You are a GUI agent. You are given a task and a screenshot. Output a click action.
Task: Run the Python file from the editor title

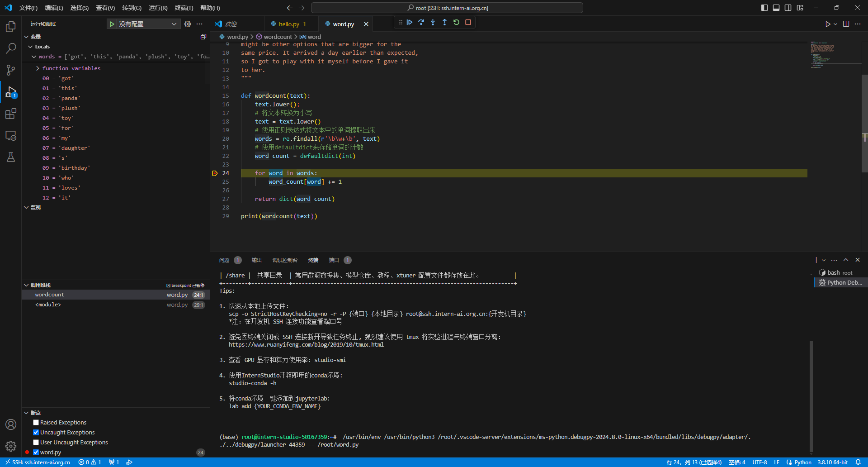[x=827, y=24]
